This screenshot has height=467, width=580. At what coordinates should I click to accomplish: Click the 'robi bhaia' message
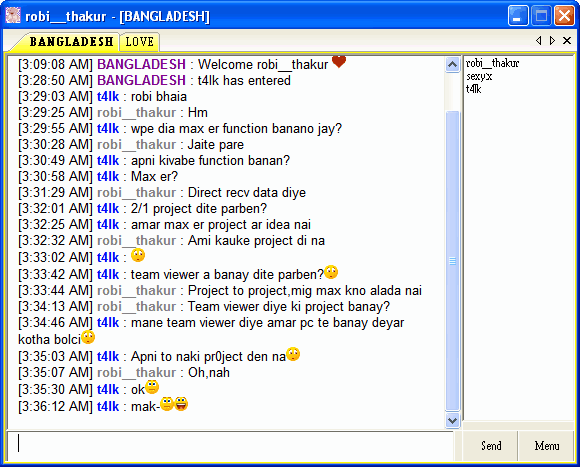pyautogui.click(x=159, y=97)
